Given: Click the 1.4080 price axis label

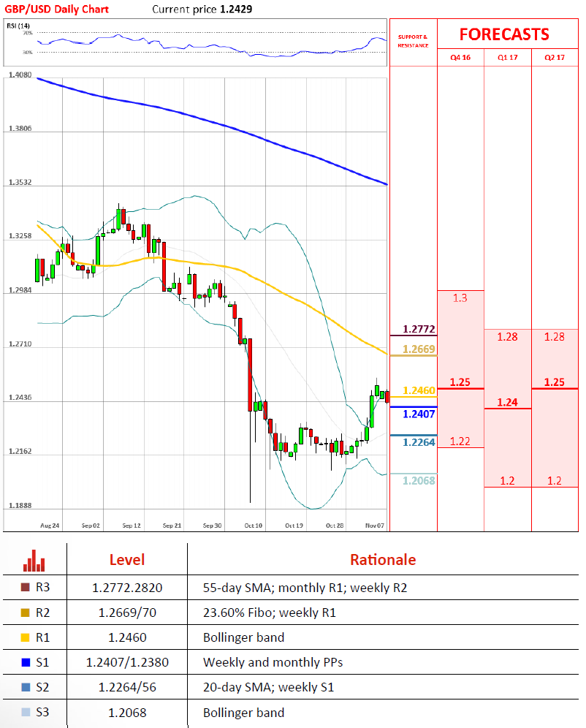Looking at the screenshot, I should click(20, 75).
